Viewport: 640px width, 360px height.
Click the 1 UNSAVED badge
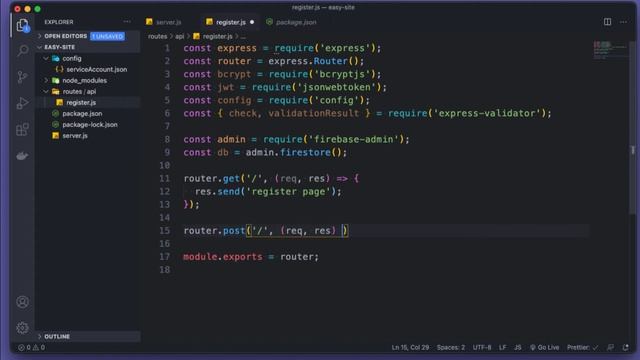click(x=107, y=36)
